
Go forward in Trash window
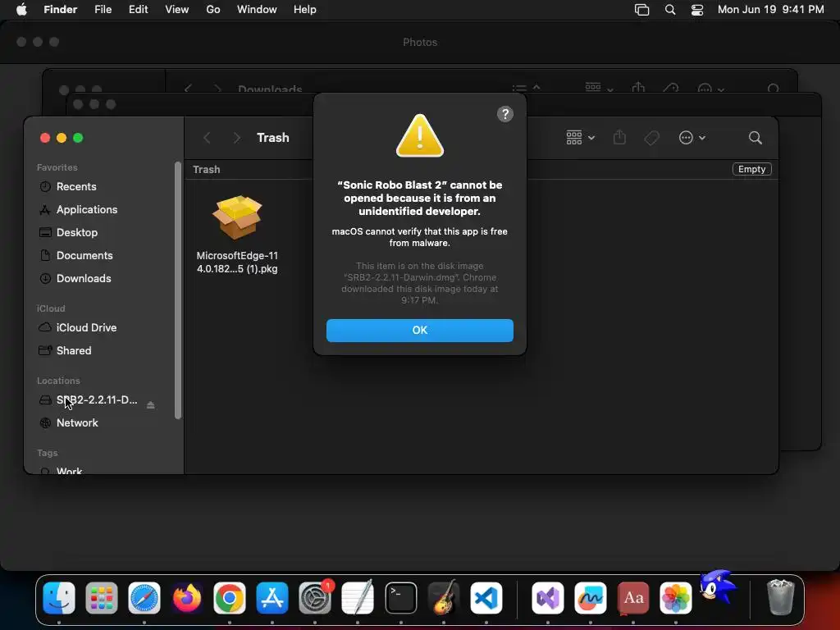point(237,138)
